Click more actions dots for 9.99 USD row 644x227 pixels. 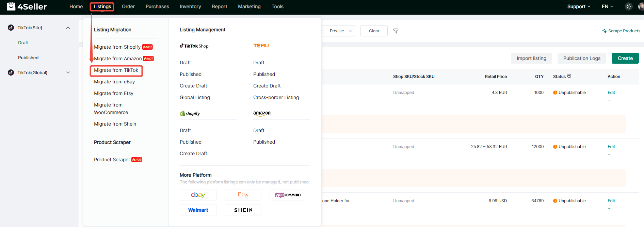[610, 208]
